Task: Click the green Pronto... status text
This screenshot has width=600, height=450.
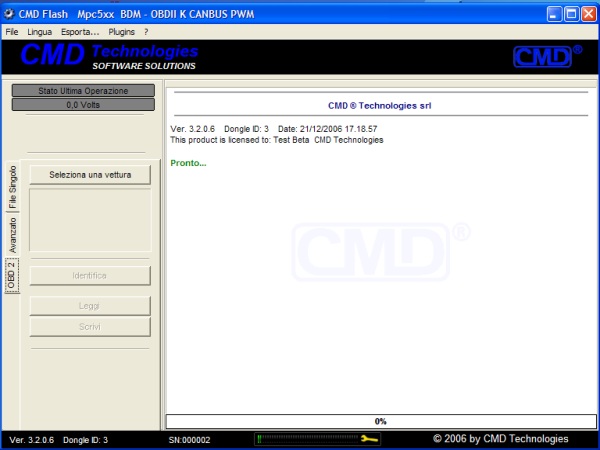Action: tap(188, 163)
